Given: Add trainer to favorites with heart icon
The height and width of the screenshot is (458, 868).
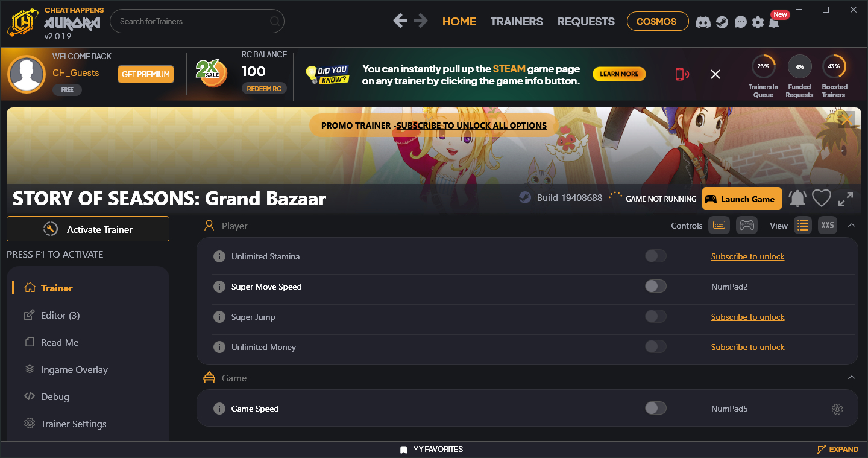Looking at the screenshot, I should pos(821,199).
